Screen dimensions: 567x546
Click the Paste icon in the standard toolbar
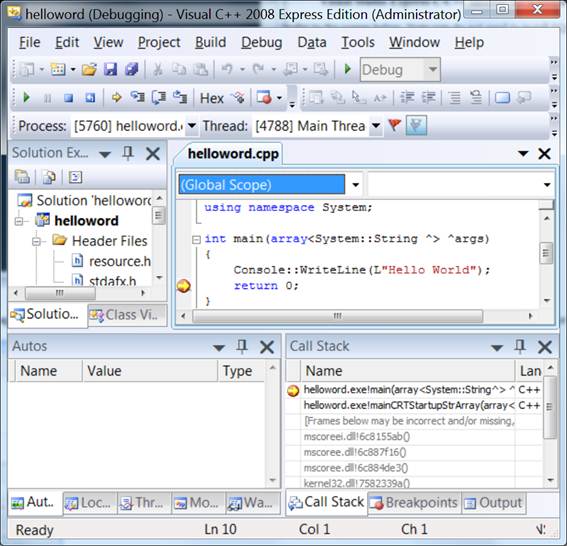tap(200, 69)
